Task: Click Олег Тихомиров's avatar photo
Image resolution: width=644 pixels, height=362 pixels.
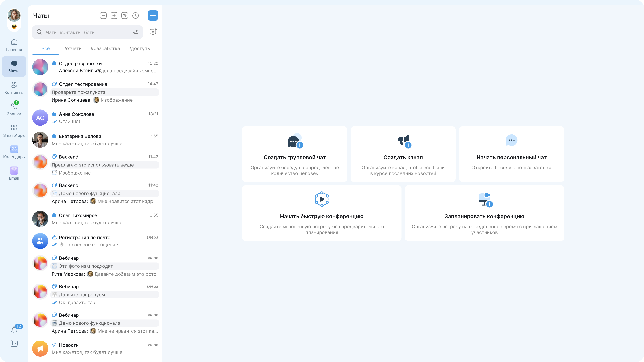Action: click(40, 219)
